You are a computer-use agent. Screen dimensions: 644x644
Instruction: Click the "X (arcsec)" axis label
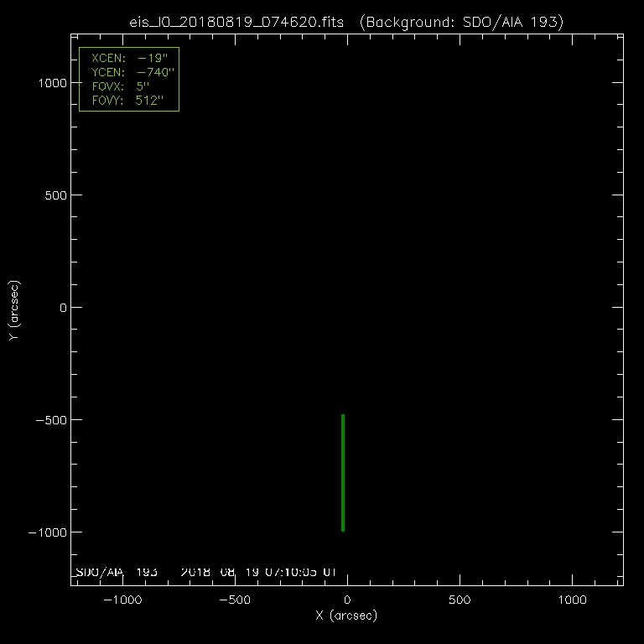(x=346, y=616)
